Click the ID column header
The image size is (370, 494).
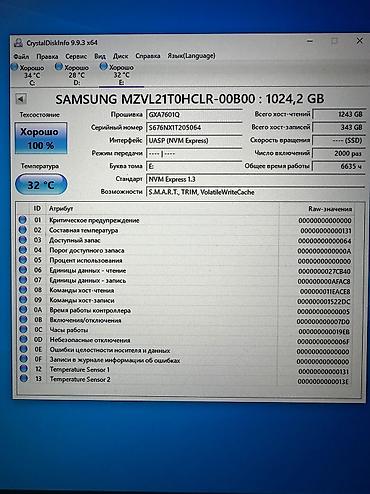[x=37, y=209]
